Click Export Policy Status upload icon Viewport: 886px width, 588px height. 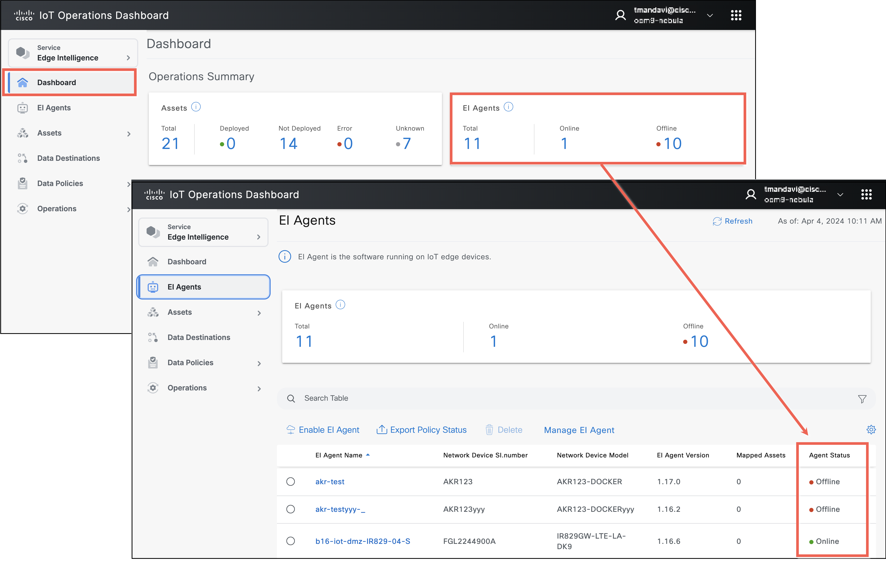pos(382,429)
